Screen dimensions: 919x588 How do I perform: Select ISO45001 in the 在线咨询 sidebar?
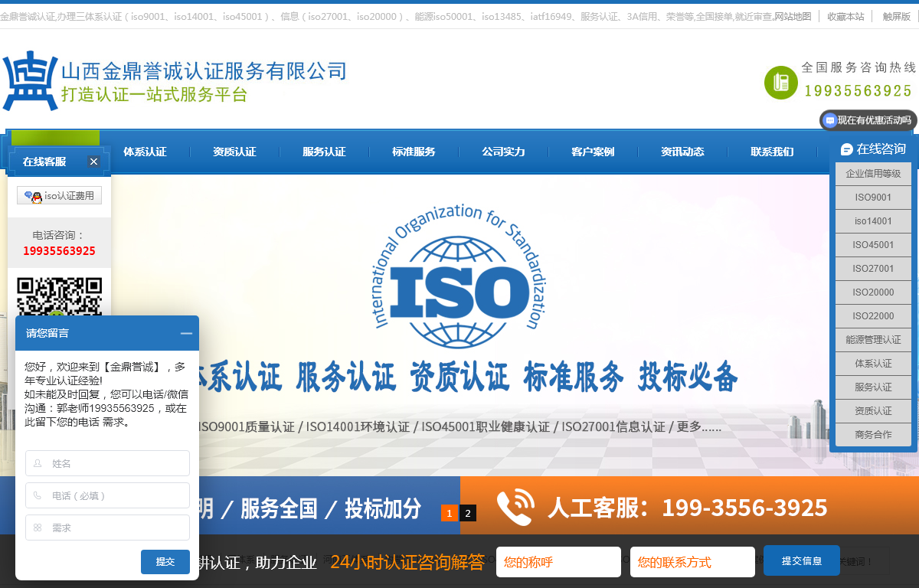[873, 245]
